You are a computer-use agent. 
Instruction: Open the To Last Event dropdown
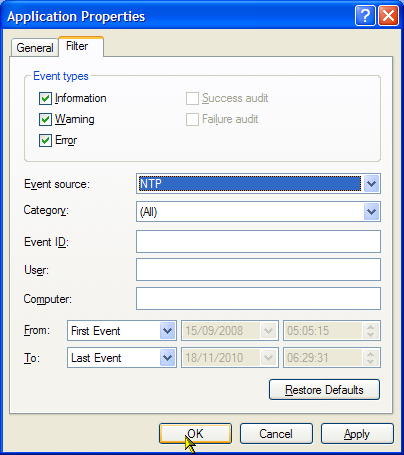pyautogui.click(x=167, y=358)
